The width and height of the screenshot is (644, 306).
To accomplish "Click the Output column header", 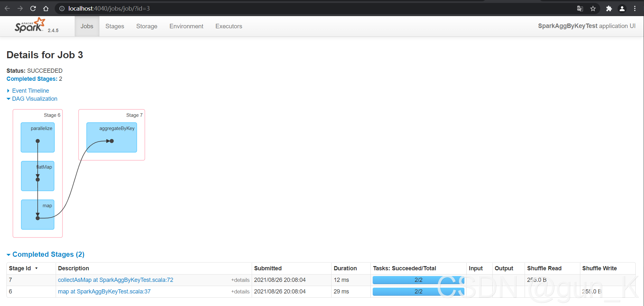I will 509,268.
